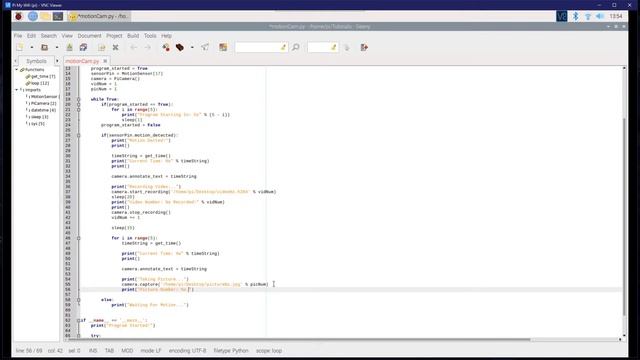The height and width of the screenshot is (360, 640).
Task: Open the Build options dropdown arrow
Action: coord(192,47)
